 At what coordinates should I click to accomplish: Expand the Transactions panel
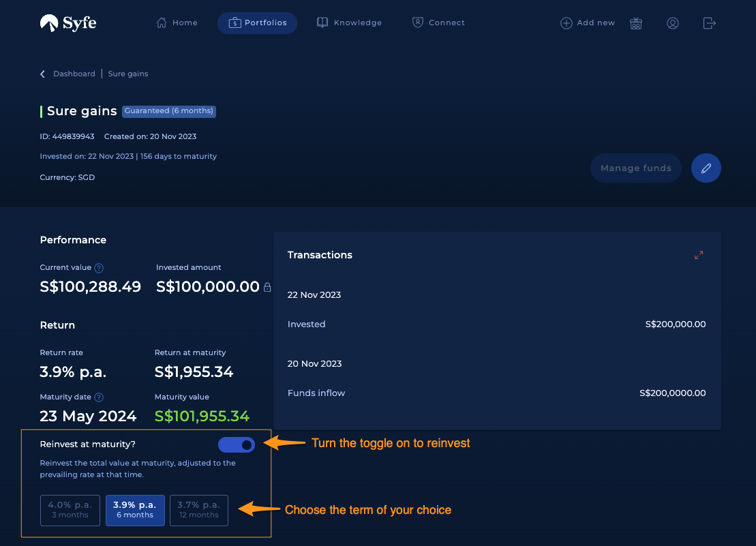click(x=699, y=255)
